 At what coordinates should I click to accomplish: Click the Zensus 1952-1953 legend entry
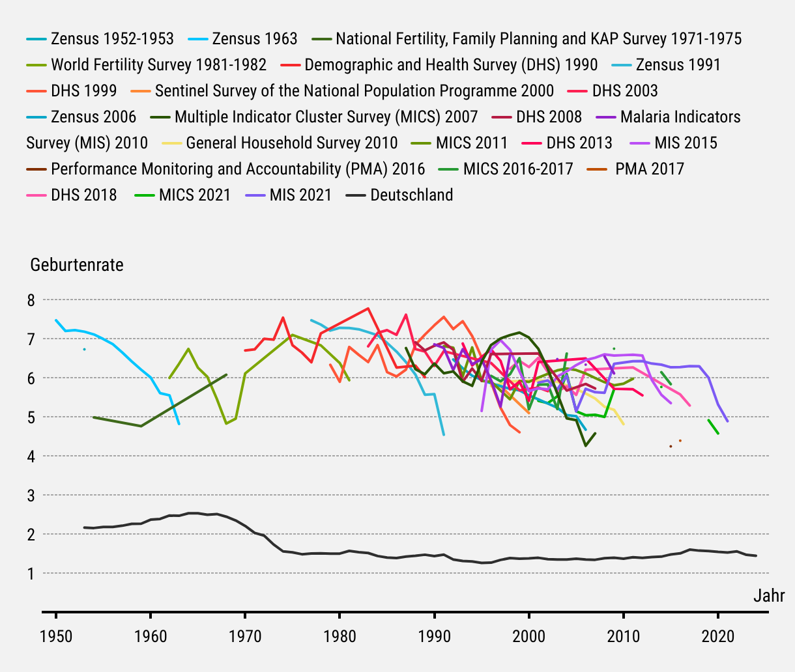[112, 39]
